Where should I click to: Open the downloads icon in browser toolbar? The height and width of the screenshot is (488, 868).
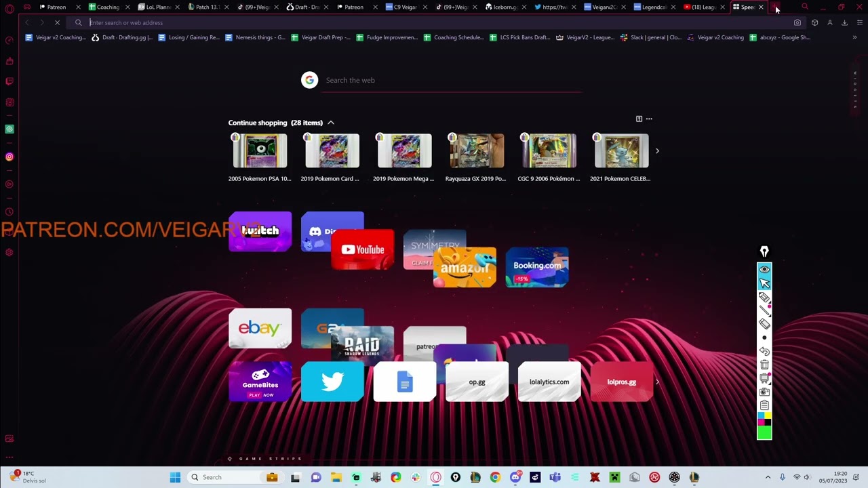pyautogui.click(x=844, y=22)
